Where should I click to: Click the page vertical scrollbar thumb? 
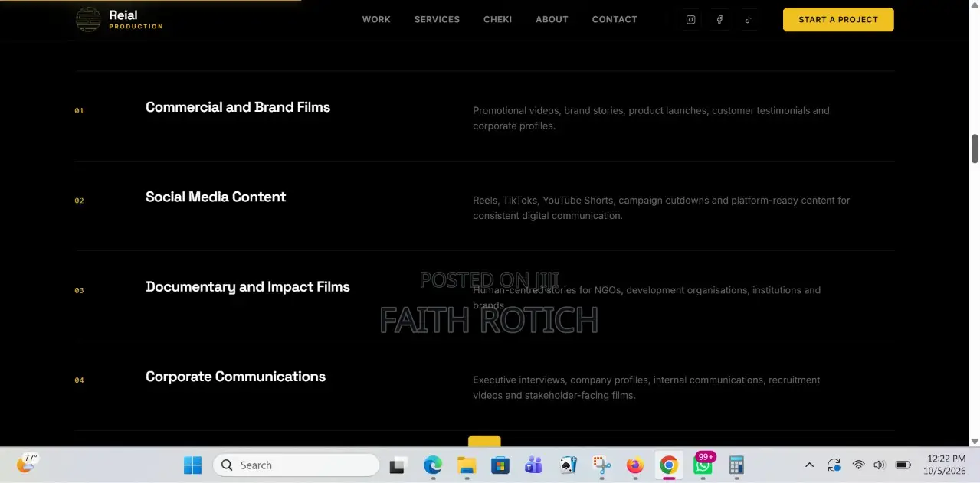click(975, 148)
